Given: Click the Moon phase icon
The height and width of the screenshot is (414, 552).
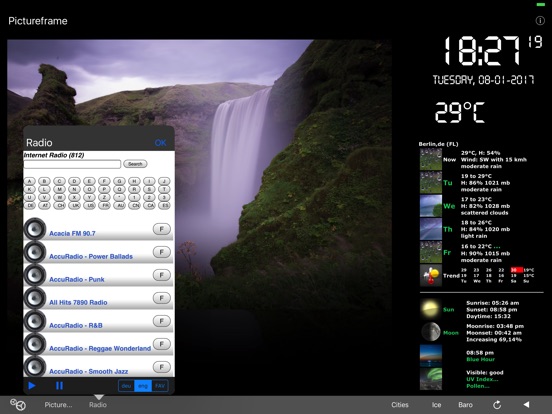Looking at the screenshot, I should pyautogui.click(x=431, y=332).
